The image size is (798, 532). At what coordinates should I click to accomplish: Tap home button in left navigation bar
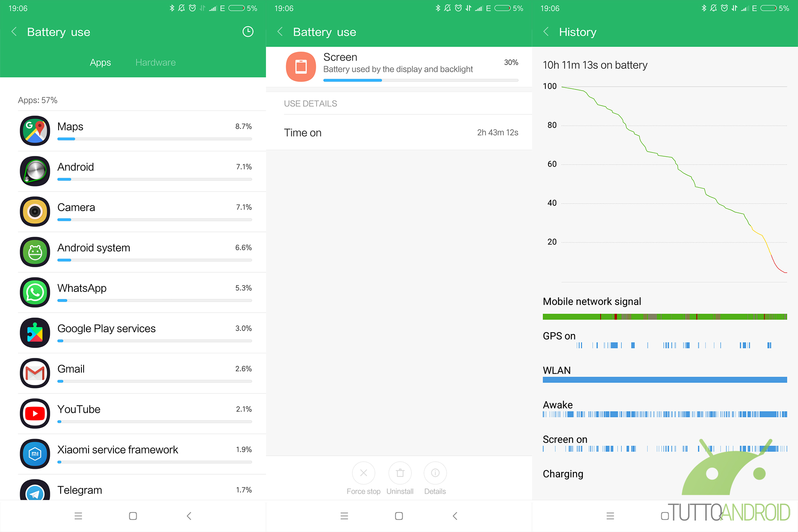click(x=133, y=516)
